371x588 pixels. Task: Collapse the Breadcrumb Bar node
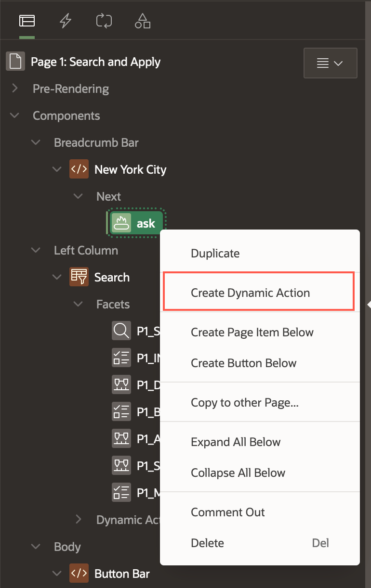36,142
